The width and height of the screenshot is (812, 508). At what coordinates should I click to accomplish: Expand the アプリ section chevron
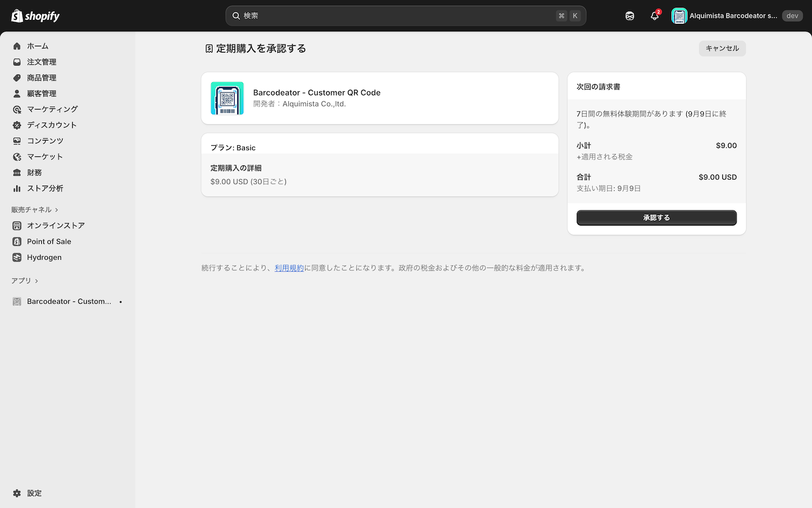(37, 281)
